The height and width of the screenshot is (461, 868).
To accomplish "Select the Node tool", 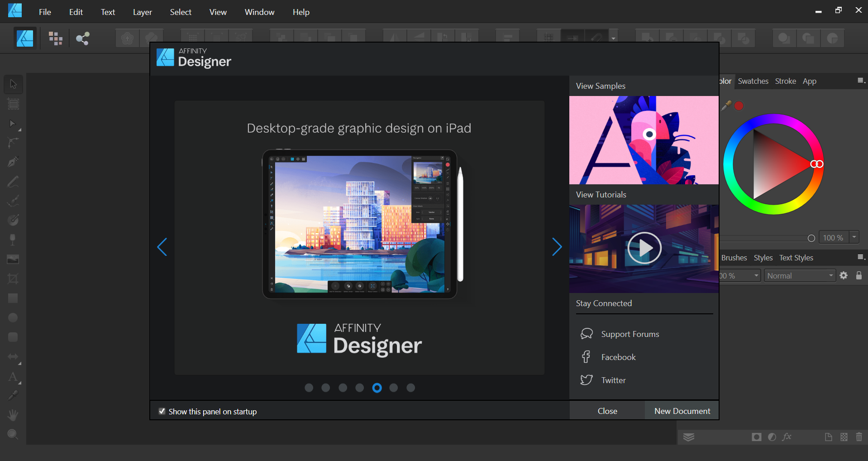I will tap(13, 124).
